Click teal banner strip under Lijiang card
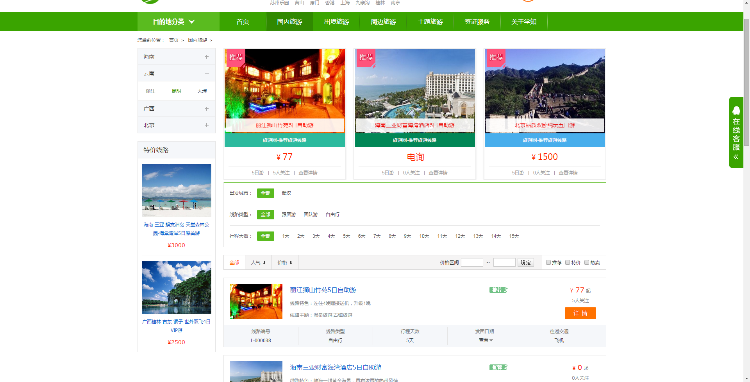The height and width of the screenshot is (382, 750). tap(285, 140)
